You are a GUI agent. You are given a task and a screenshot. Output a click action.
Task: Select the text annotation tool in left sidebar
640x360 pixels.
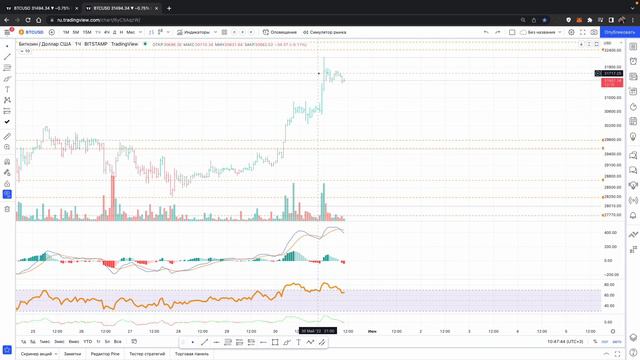(7, 89)
